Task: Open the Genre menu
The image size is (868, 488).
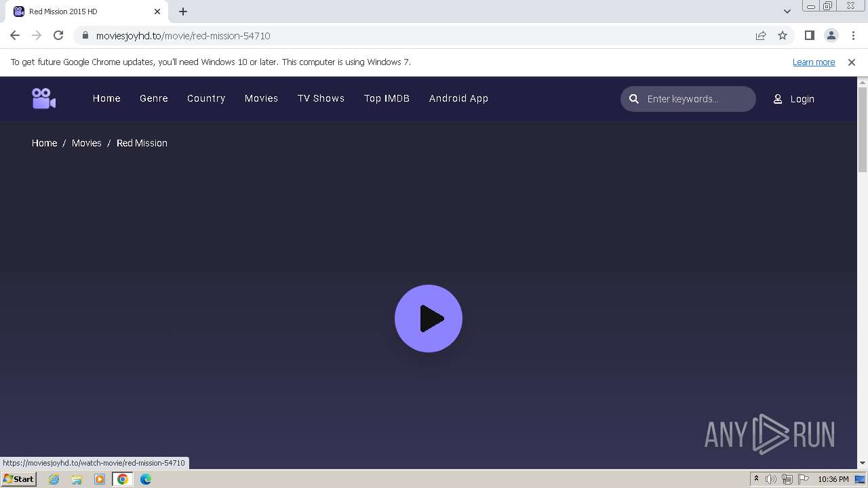Action: coord(154,98)
